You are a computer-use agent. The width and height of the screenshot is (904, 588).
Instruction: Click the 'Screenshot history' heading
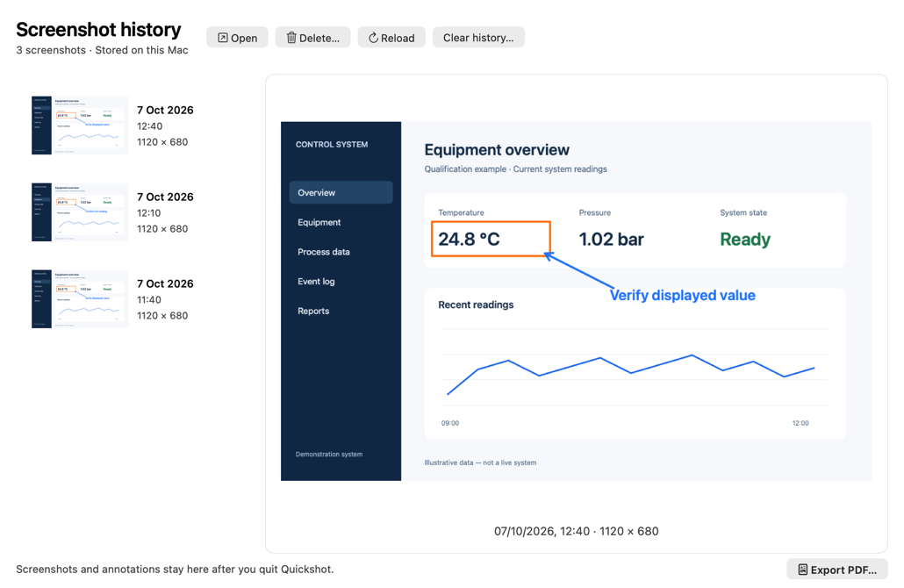[x=98, y=30]
